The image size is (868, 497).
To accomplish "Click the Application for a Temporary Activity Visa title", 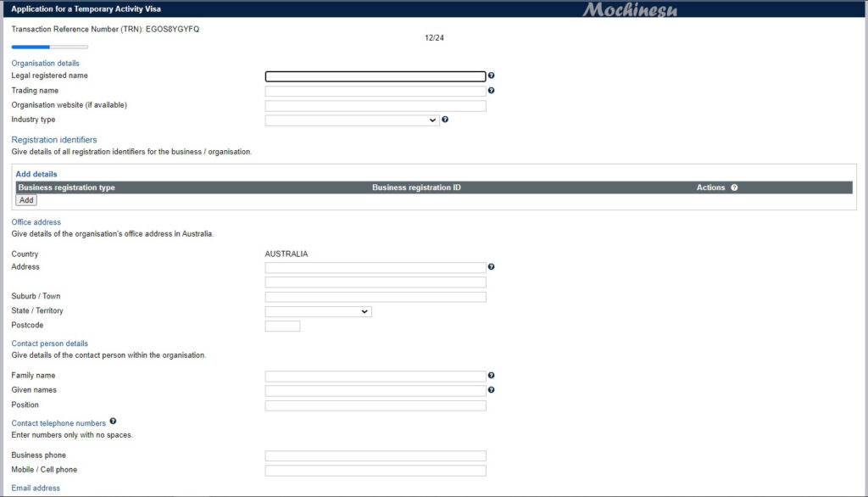I will pyautogui.click(x=86, y=8).
